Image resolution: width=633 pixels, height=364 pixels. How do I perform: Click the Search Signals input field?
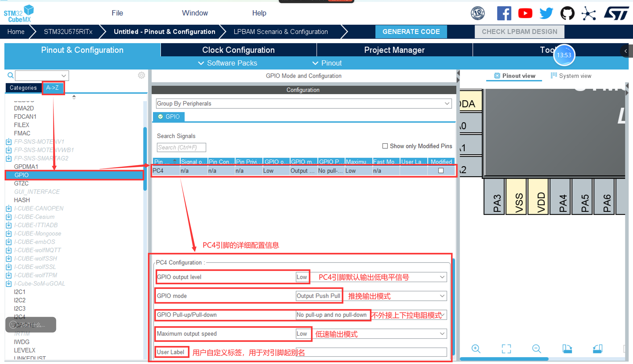point(181,147)
